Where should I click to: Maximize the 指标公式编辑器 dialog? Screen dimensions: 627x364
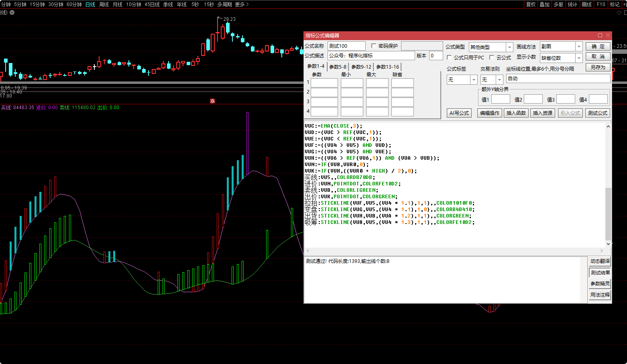coord(600,35)
